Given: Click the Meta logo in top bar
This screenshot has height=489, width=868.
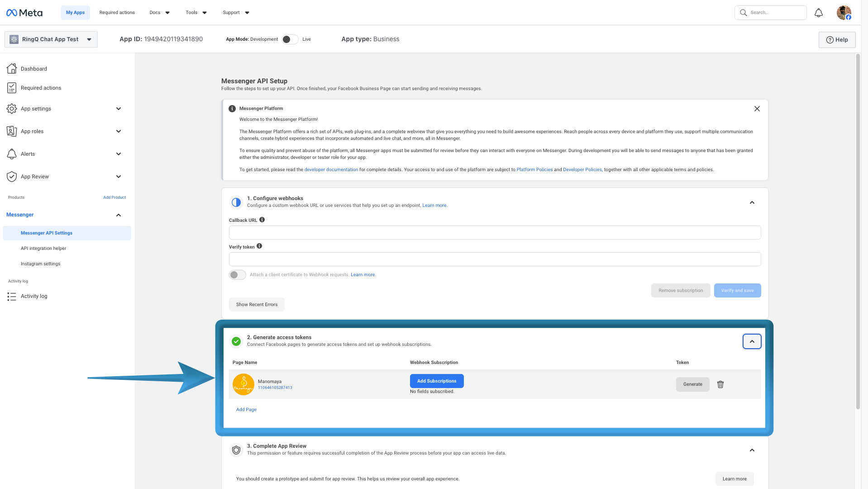Looking at the screenshot, I should (24, 12).
